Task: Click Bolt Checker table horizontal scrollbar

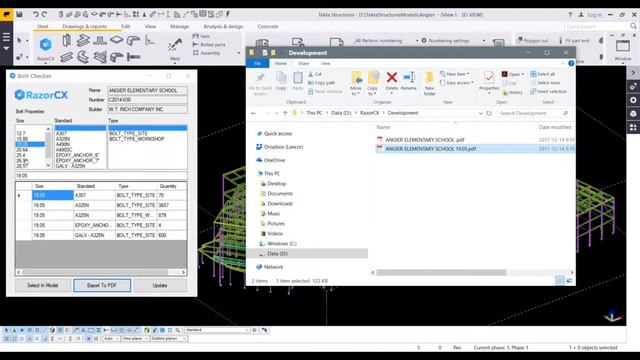Action: tap(101, 272)
